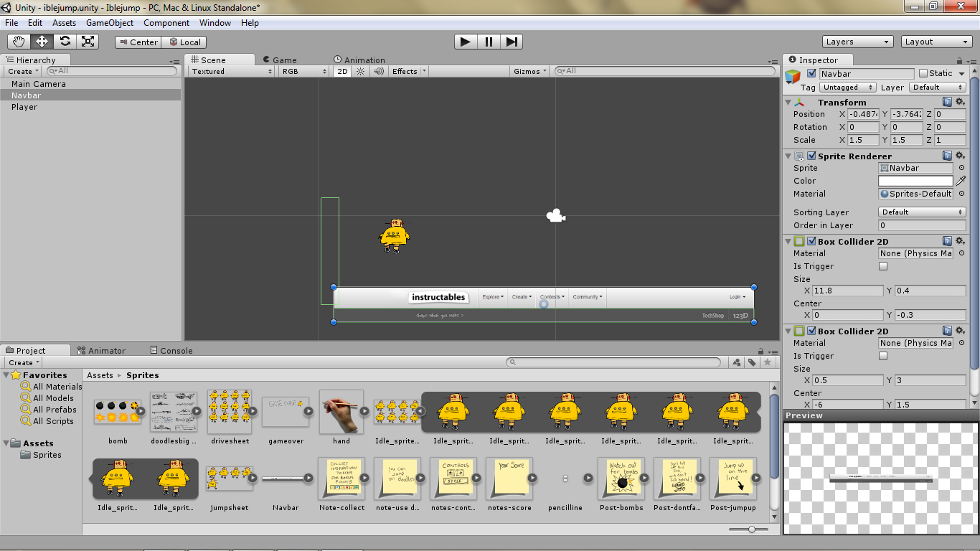
Task: Toggle the Navbar object active checkbox
Action: tap(811, 73)
